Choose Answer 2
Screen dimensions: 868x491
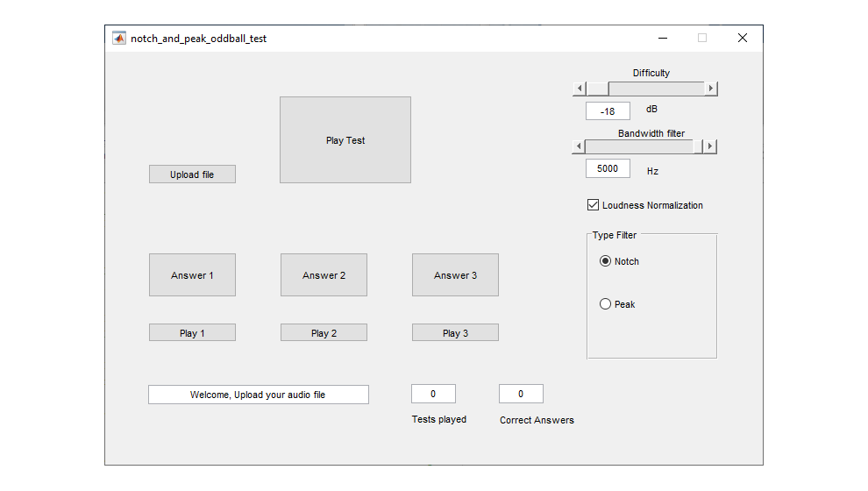pyautogui.click(x=324, y=275)
